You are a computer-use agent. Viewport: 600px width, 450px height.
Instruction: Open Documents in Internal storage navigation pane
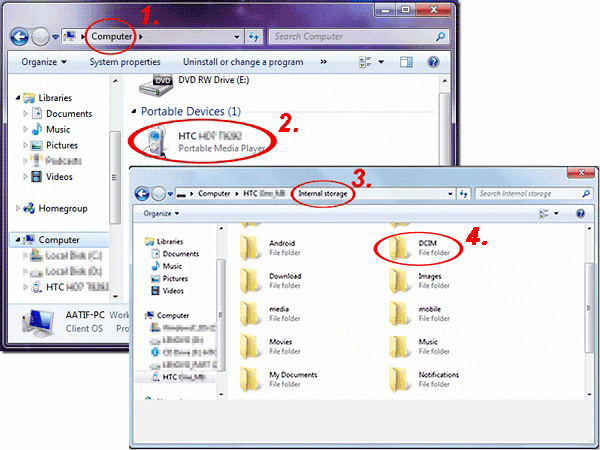tap(176, 254)
